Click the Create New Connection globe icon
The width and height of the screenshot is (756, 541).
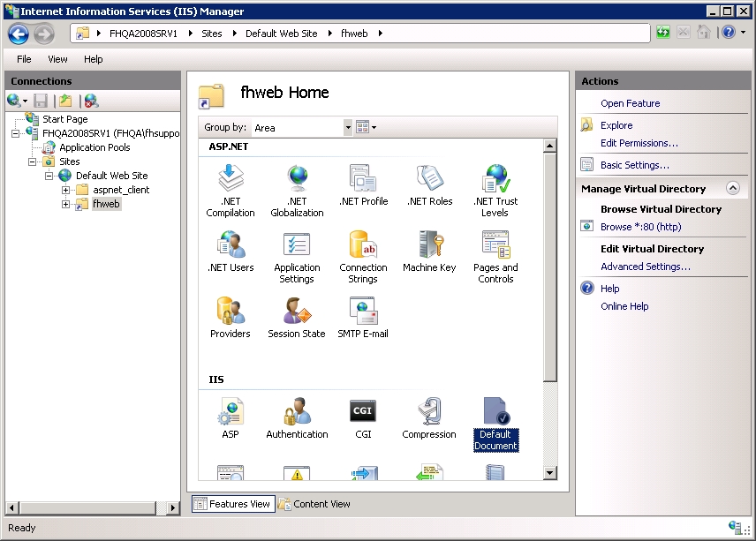point(14,101)
